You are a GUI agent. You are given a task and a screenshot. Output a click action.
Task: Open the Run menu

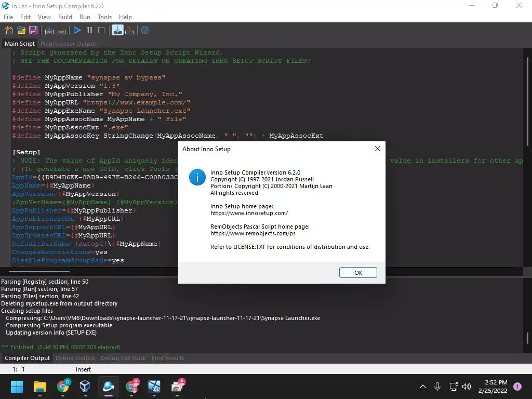(x=85, y=17)
